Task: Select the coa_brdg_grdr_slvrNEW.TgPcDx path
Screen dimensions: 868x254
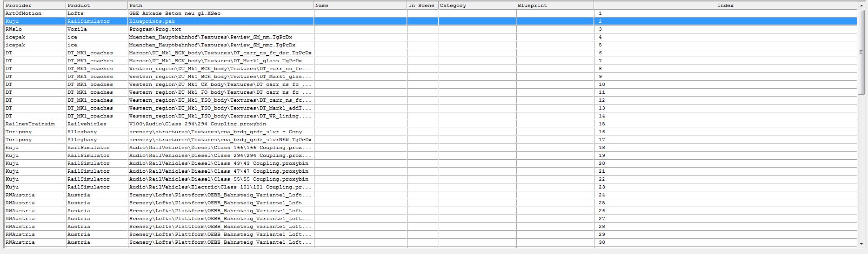Action: (x=220, y=140)
